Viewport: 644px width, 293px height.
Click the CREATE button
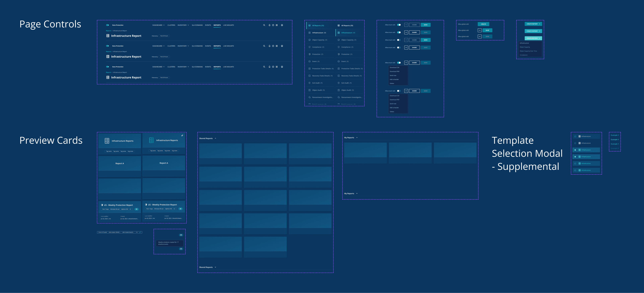tap(484, 24)
